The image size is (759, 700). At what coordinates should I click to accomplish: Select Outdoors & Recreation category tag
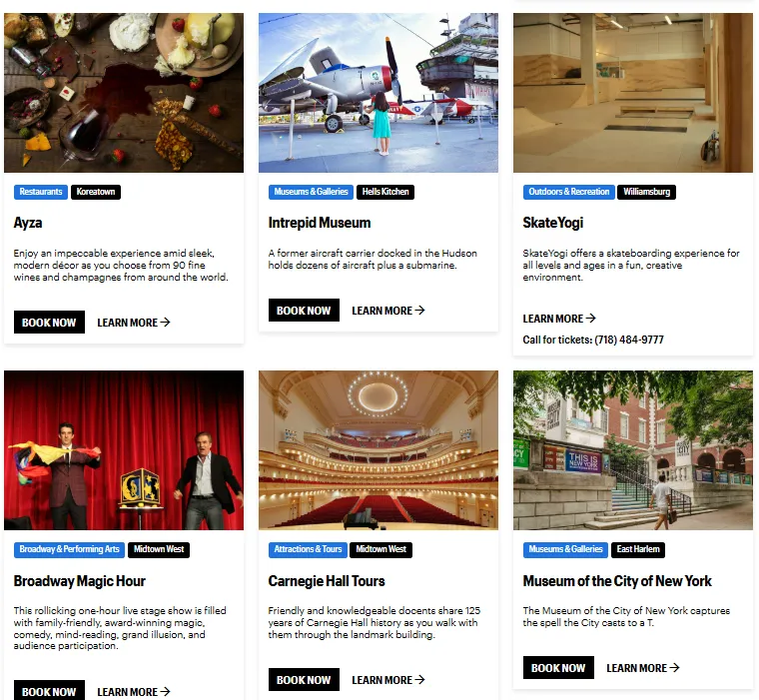[569, 192]
